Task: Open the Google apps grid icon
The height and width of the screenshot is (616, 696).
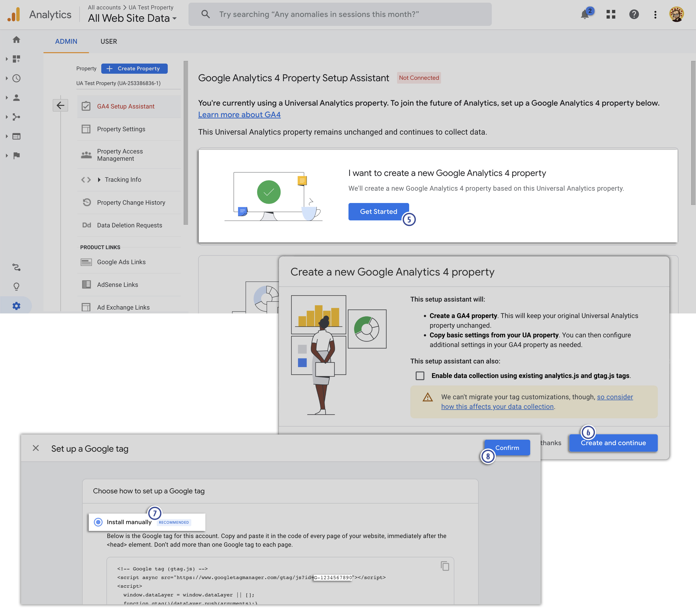Action: (x=610, y=14)
